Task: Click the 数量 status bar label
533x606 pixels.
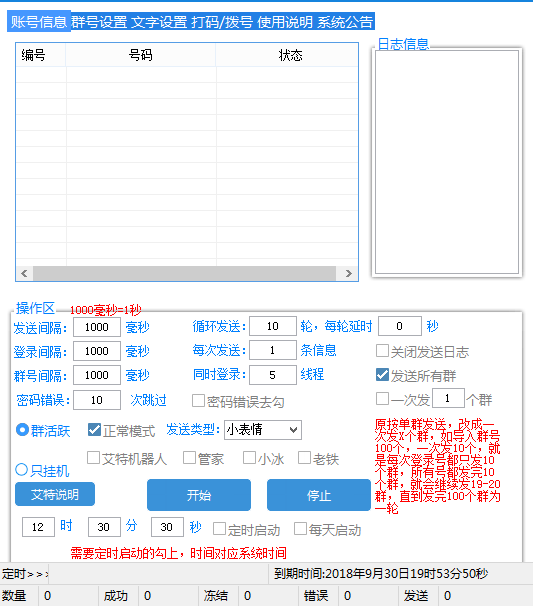Action: (x=14, y=596)
